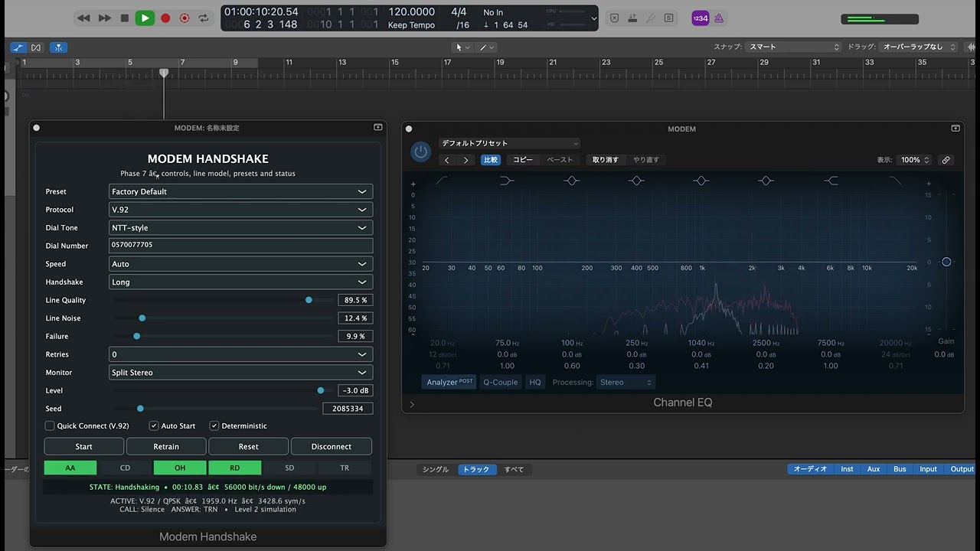Click the Disconnect button

pos(332,446)
